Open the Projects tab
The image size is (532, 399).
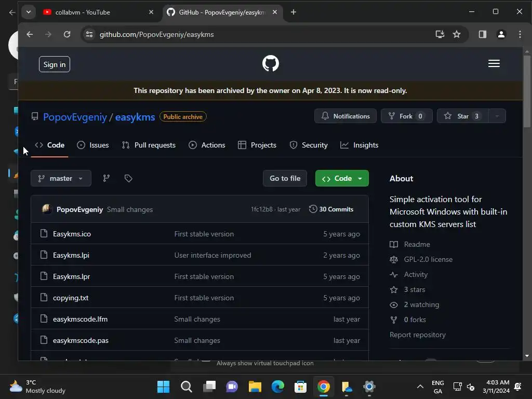257,145
